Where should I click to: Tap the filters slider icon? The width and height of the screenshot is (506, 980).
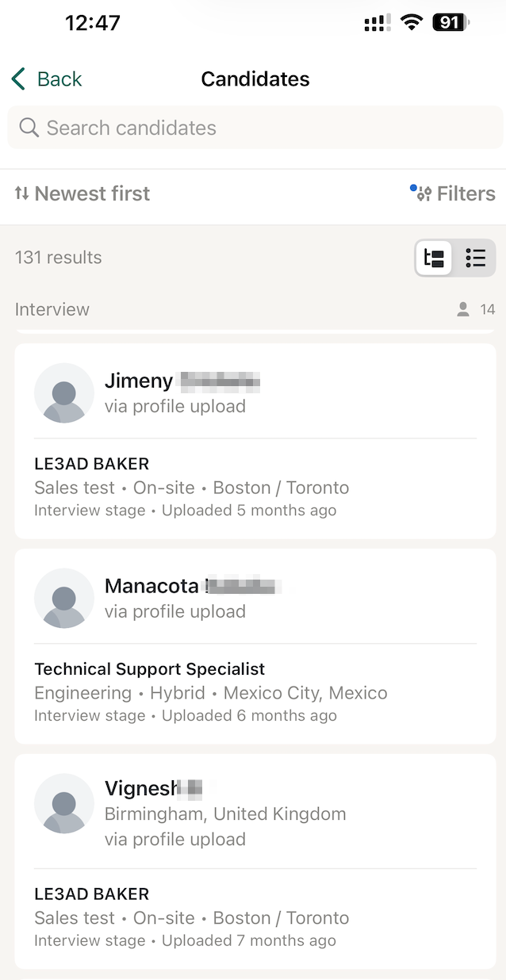424,194
